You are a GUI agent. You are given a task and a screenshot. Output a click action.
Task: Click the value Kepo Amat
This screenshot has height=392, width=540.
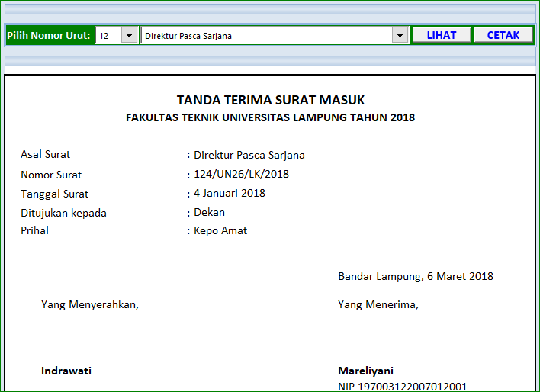click(x=220, y=230)
